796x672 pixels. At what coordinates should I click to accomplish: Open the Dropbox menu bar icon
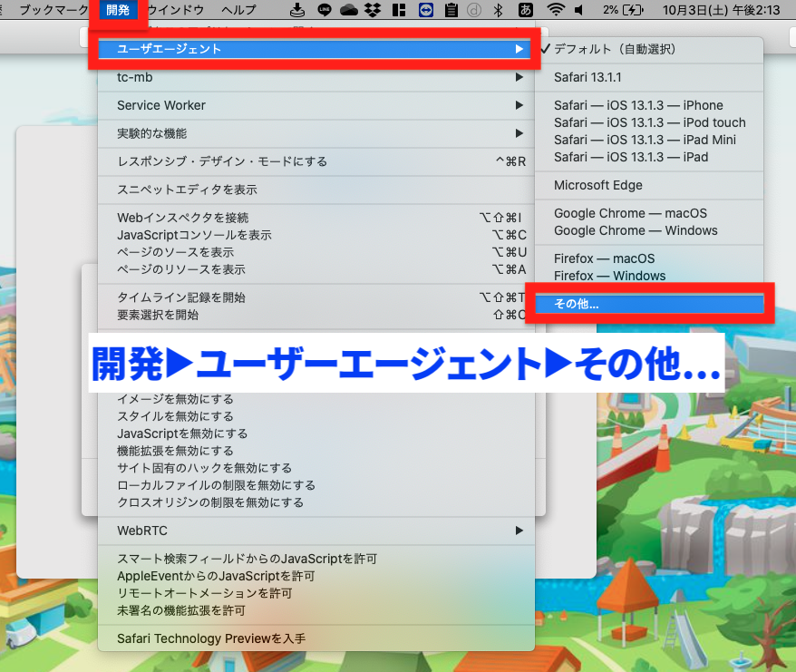(374, 10)
